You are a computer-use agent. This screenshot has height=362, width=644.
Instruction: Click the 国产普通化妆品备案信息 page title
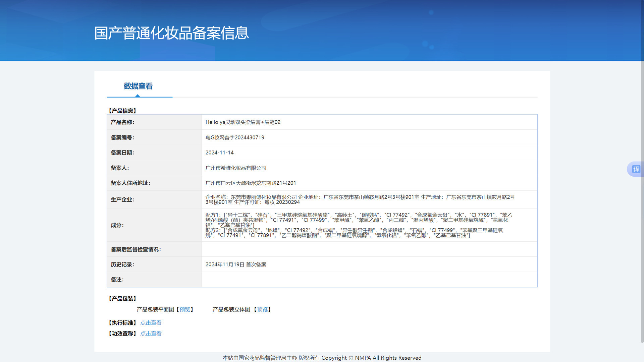pyautogui.click(x=171, y=33)
